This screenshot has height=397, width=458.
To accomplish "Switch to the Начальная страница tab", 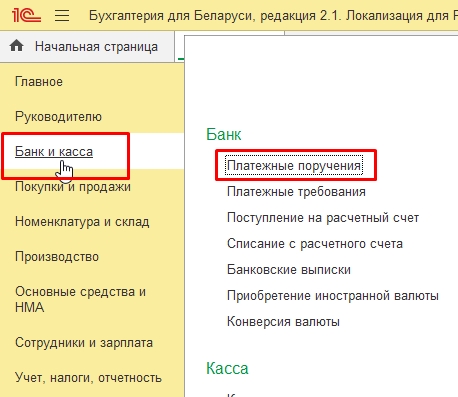I will pyautogui.click(x=87, y=46).
